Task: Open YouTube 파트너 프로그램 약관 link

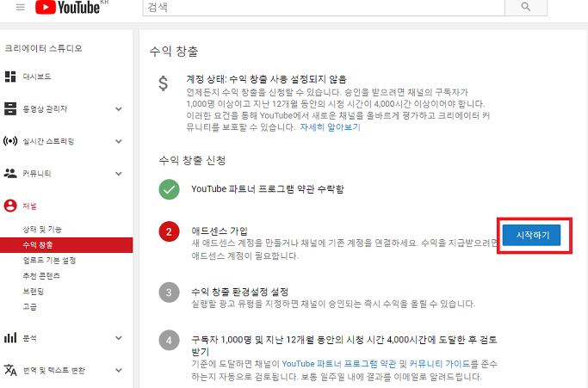Action: pyautogui.click(x=338, y=364)
